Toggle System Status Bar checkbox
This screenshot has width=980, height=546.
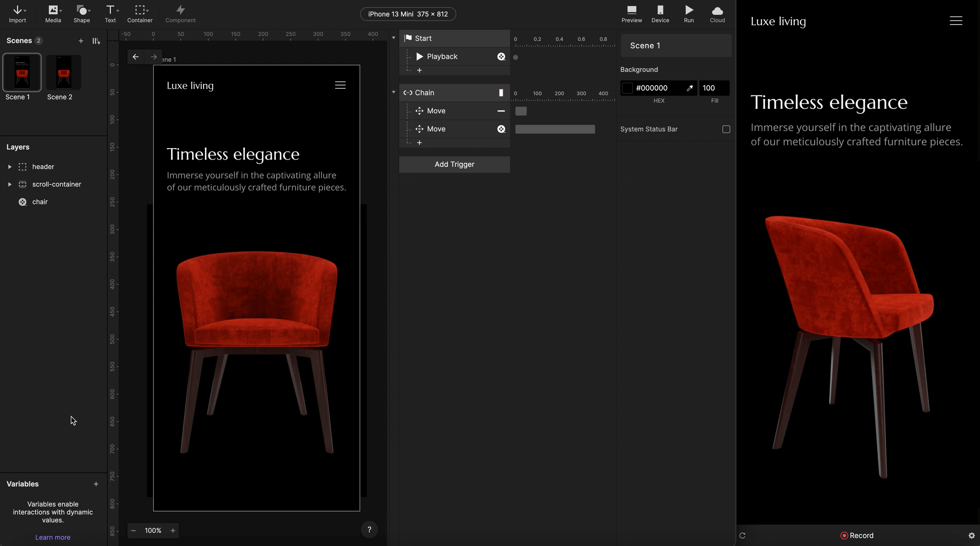tap(726, 129)
